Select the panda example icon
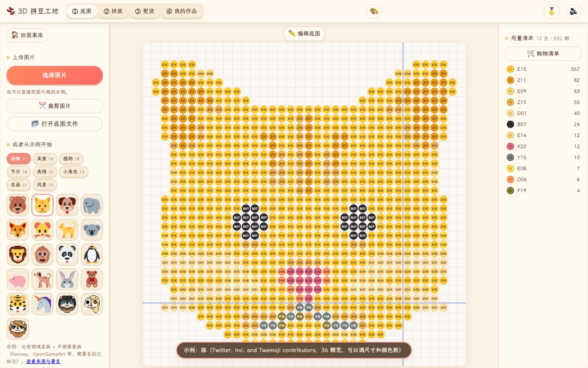This screenshot has width=588, height=368. tap(67, 254)
